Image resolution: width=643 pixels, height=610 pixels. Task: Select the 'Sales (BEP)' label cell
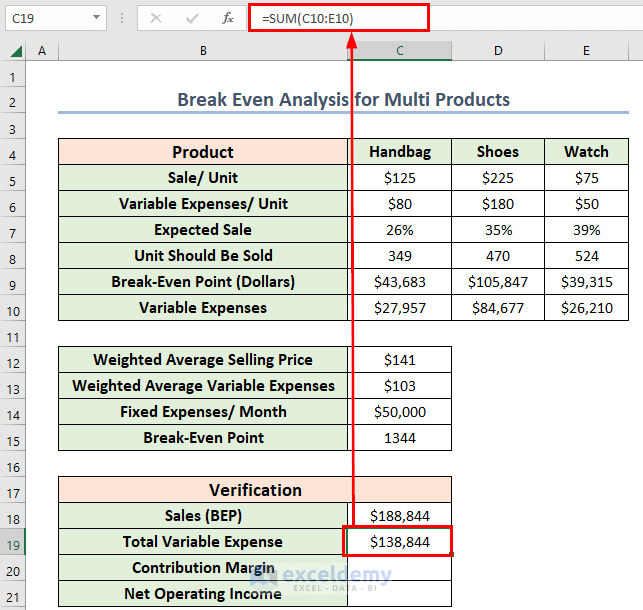203,515
